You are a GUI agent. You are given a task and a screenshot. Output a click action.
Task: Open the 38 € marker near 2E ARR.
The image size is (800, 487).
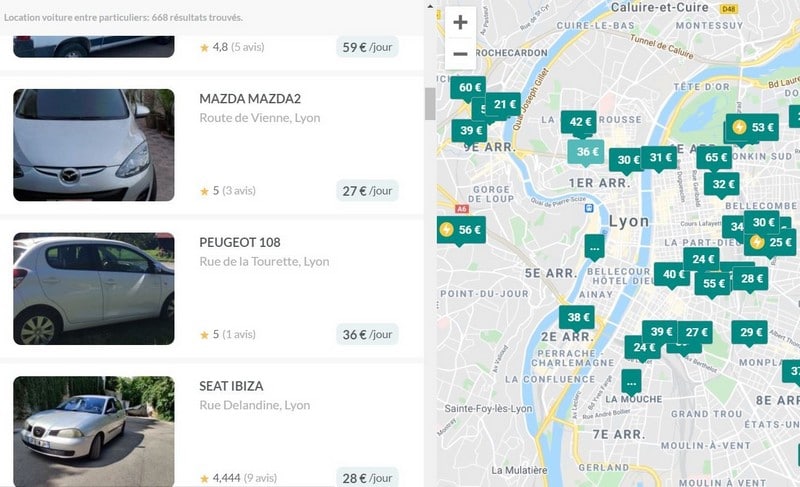pos(577,318)
